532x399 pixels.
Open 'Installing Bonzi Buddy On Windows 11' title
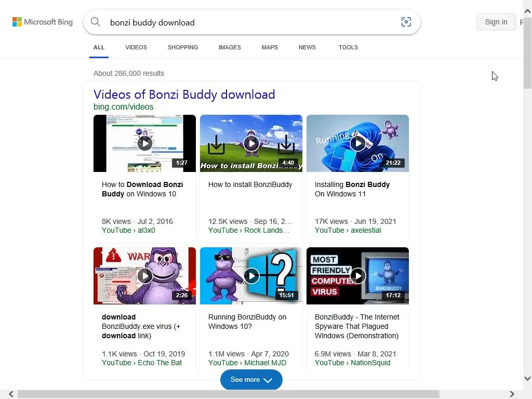click(x=352, y=189)
